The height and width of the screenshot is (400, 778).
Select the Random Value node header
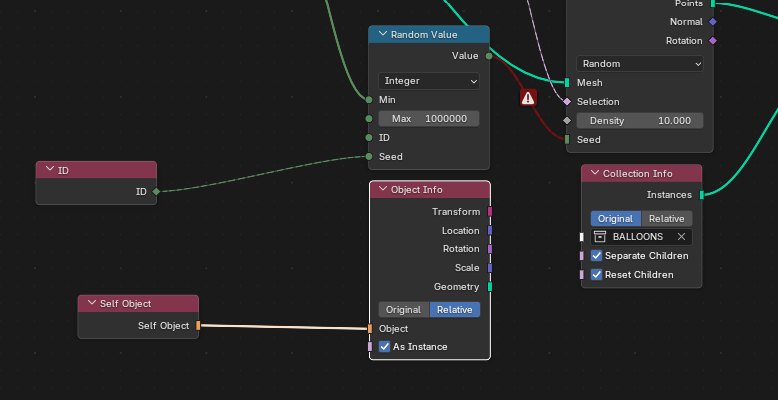429,35
